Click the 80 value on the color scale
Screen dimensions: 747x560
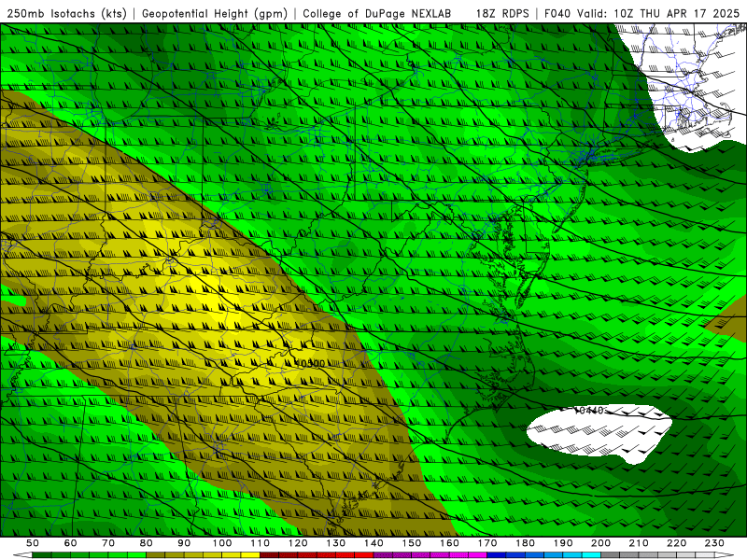[x=147, y=543]
